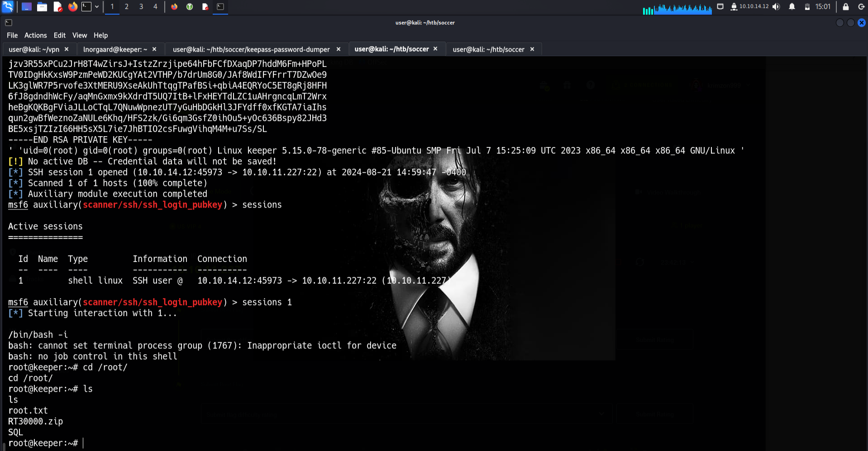Click the 'Information' column header
This screenshot has width=868, height=451.
pyautogui.click(x=160, y=259)
